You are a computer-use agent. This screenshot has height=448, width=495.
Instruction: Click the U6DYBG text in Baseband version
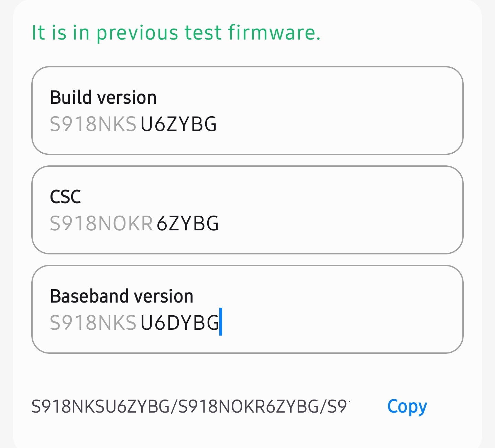tap(179, 323)
